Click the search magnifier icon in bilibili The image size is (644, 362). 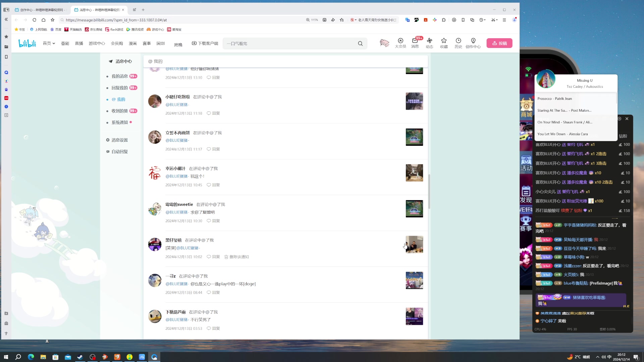click(x=360, y=44)
